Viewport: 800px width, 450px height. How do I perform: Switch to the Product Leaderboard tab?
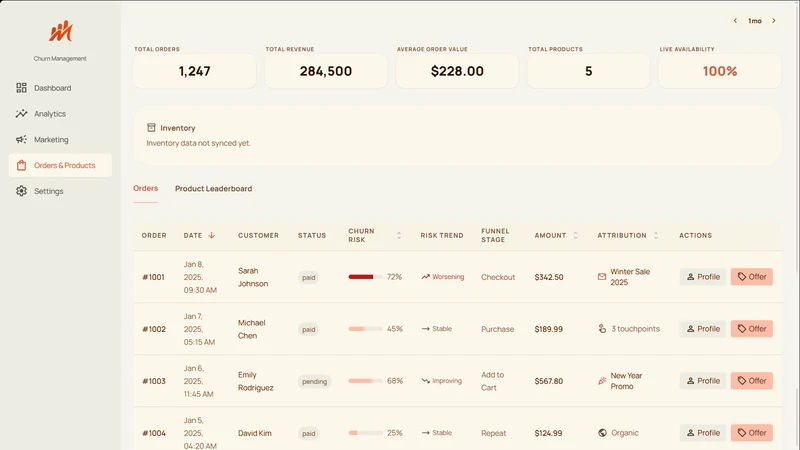[213, 188]
